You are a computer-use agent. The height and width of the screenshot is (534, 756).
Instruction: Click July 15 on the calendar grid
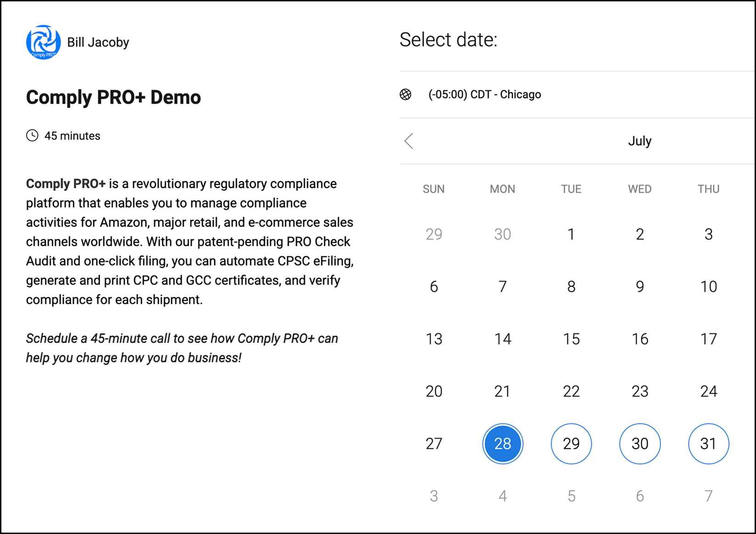(x=571, y=339)
